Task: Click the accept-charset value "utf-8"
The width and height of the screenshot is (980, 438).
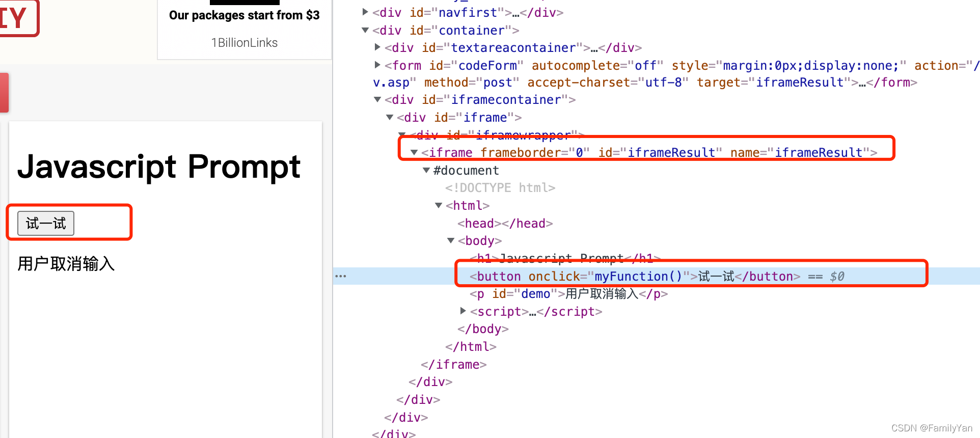Action: [664, 83]
